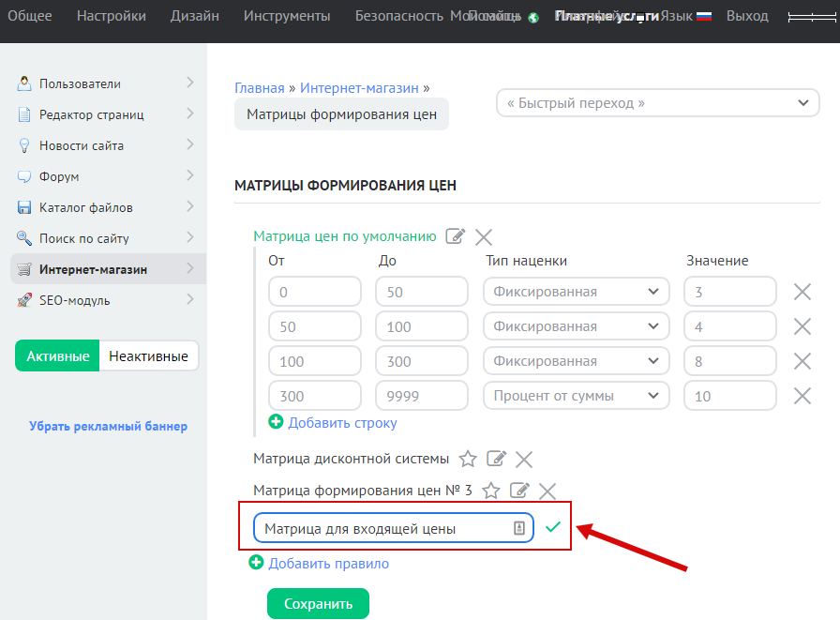Viewport: 840px width, 620px height.
Task: Switch to Неактивные modules
Action: pos(148,356)
